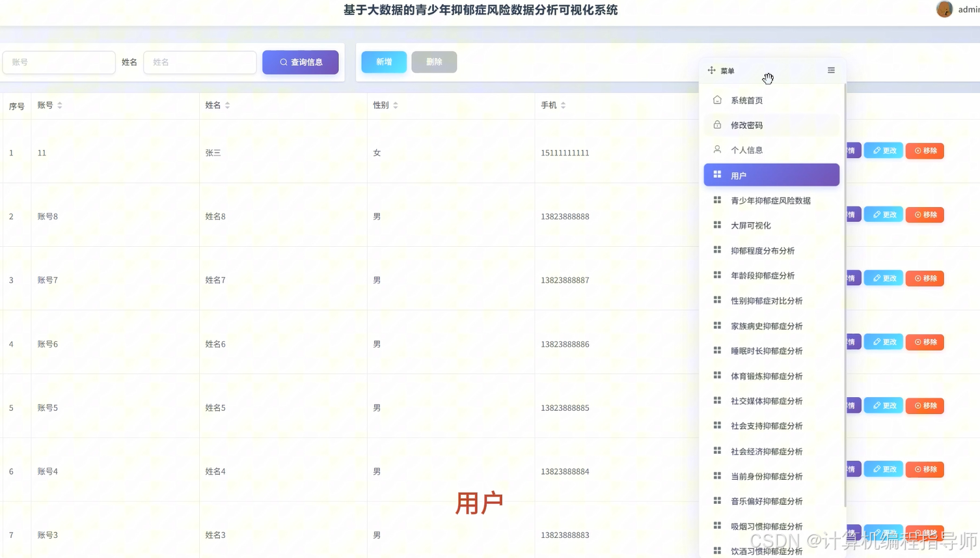Click the admin avatar in top-right corner
The image size is (980, 558).
[x=944, y=9]
